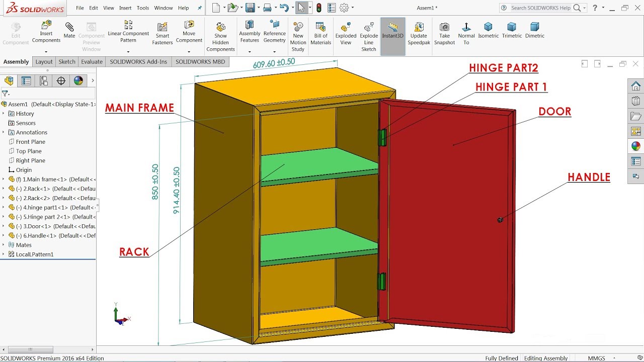Click Explode Line Sketch tool
Screen dimensions: 644x362
369,37
